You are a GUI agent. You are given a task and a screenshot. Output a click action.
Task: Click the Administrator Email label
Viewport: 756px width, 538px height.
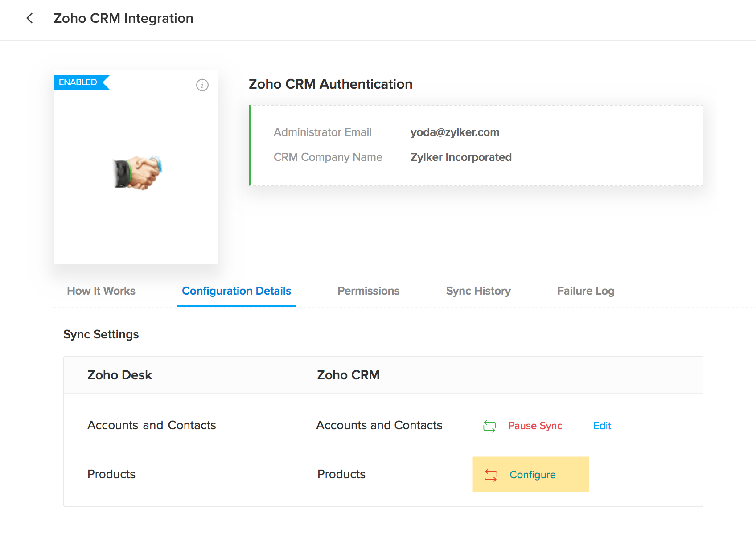(323, 132)
